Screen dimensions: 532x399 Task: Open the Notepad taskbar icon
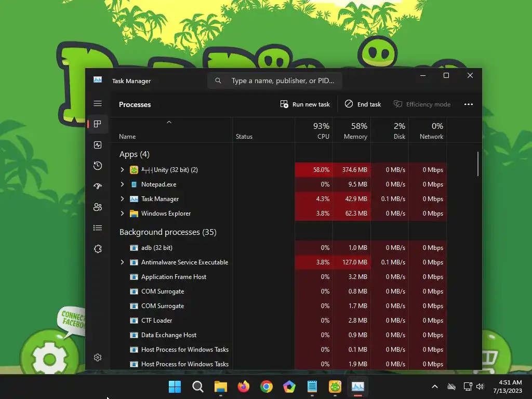(x=312, y=387)
